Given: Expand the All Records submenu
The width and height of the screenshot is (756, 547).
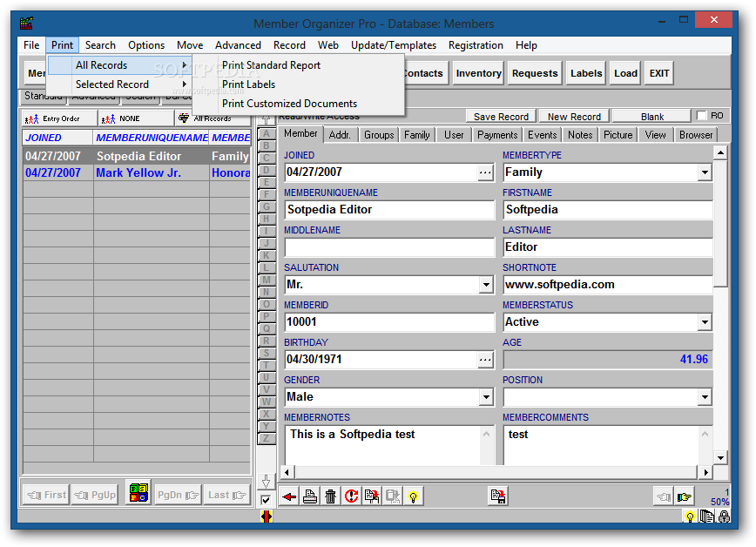Looking at the screenshot, I should [x=119, y=65].
